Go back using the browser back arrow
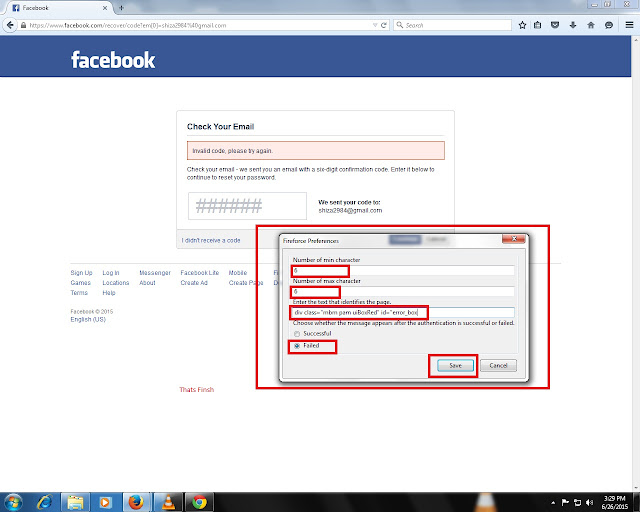Viewport: 640px width, 512px height. tap(10, 25)
